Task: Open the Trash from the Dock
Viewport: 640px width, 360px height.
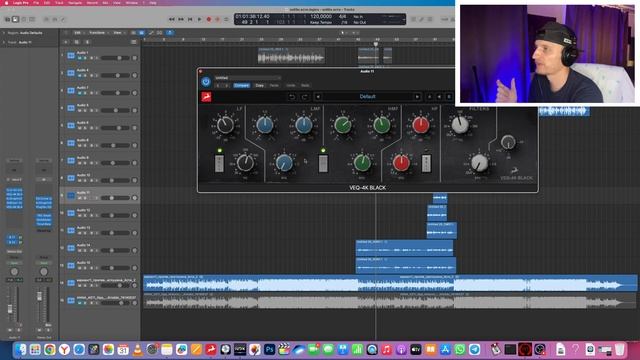Action: [x=620, y=349]
